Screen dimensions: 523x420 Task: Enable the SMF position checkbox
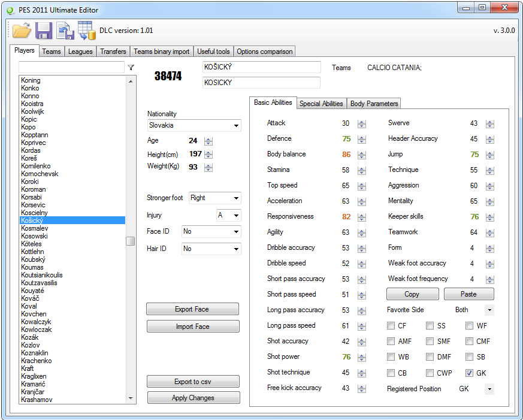point(430,341)
